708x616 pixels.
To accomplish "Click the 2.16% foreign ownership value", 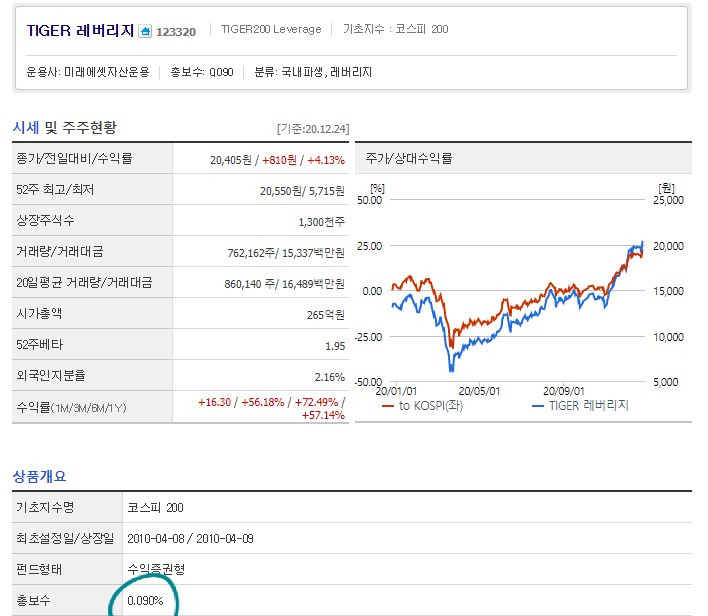I will 330,377.
